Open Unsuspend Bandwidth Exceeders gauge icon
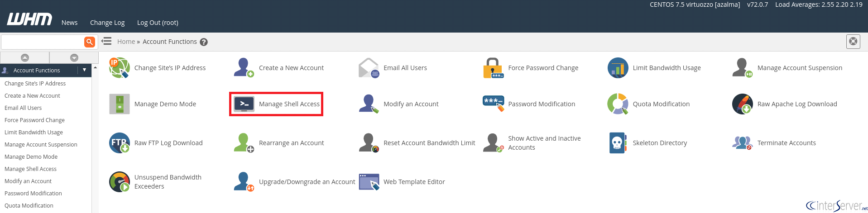Screen dimensions: 868x213 click(x=120, y=182)
